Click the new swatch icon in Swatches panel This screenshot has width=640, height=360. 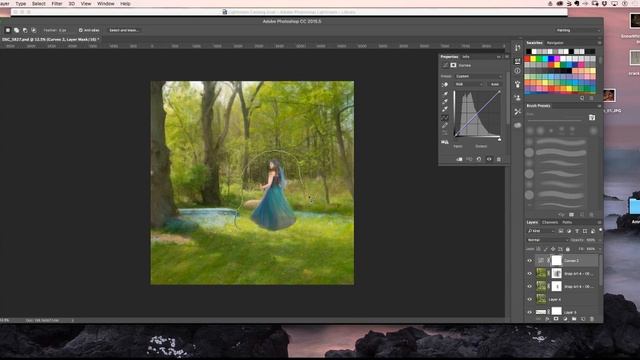coord(582,98)
